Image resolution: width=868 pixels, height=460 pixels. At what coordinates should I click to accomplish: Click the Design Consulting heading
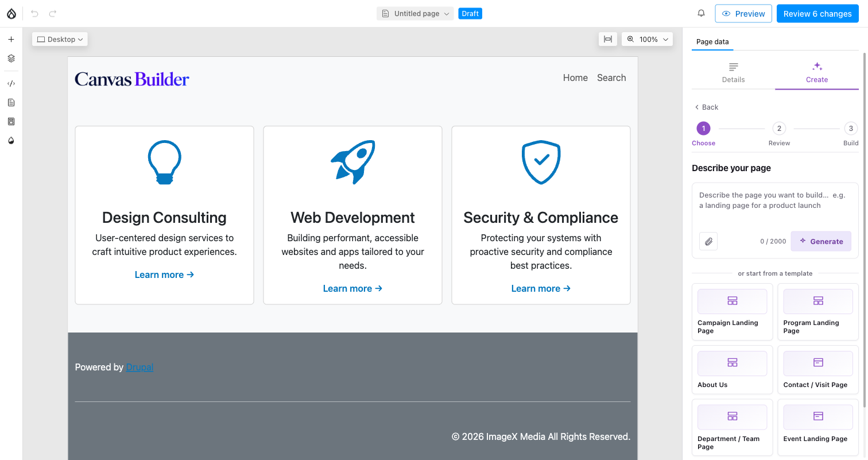(164, 218)
